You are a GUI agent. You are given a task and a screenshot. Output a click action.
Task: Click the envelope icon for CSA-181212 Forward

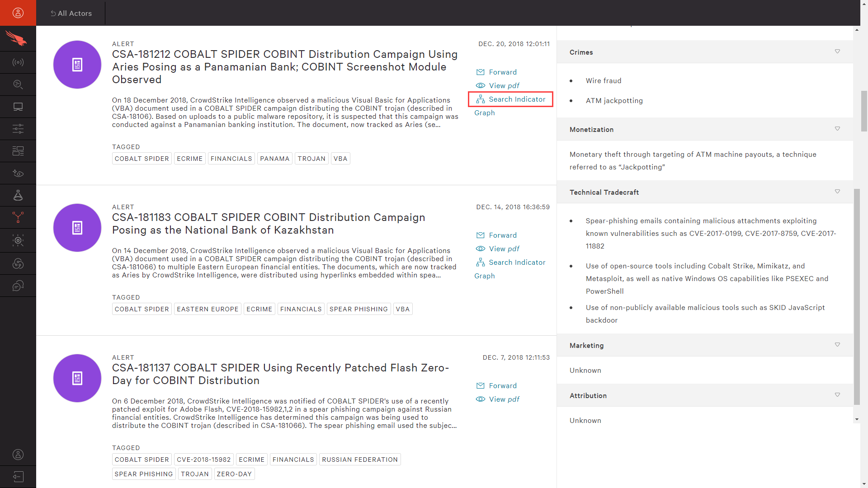click(480, 72)
